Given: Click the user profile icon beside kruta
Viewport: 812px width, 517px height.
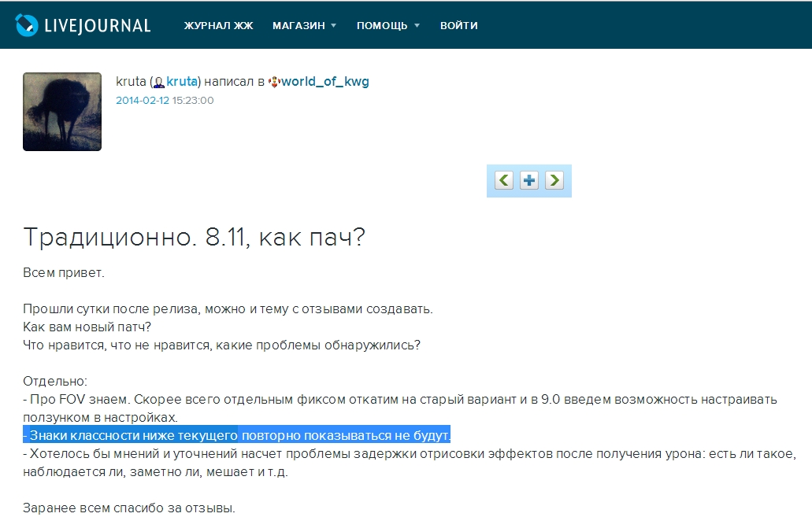Looking at the screenshot, I should [x=160, y=83].
